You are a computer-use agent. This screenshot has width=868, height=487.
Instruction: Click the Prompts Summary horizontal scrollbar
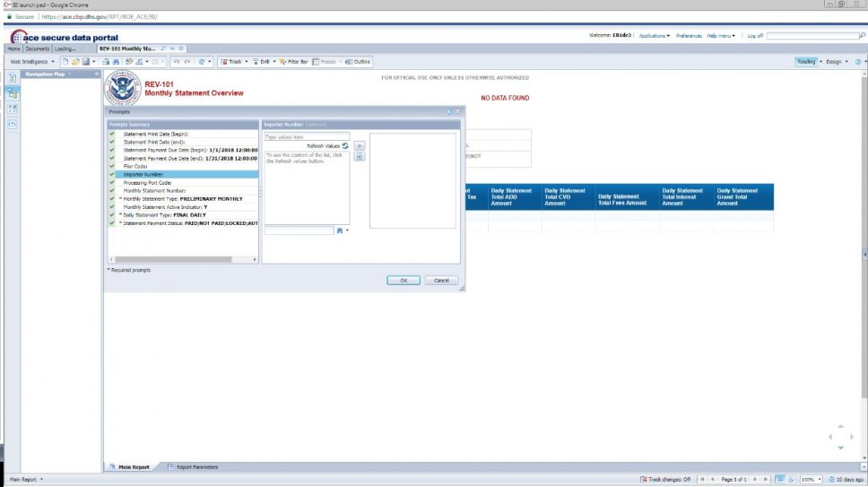click(x=183, y=259)
